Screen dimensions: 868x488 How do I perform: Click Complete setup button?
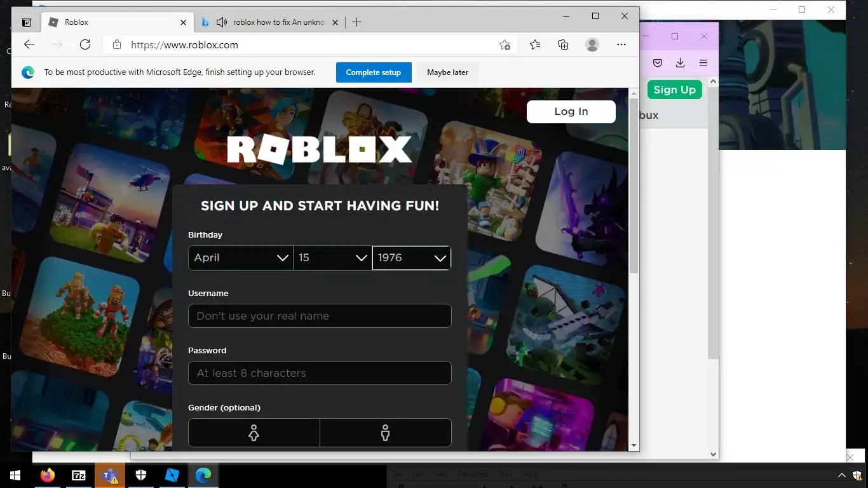click(374, 72)
